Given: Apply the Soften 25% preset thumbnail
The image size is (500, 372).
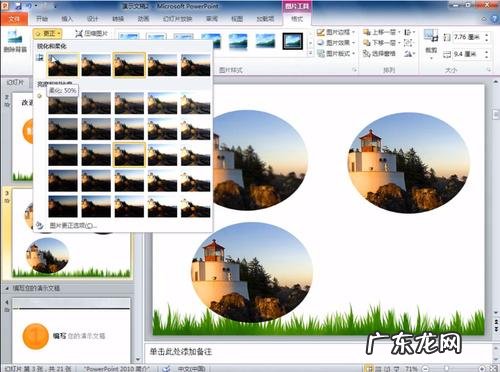Looking at the screenshot, I should pos(96,65).
